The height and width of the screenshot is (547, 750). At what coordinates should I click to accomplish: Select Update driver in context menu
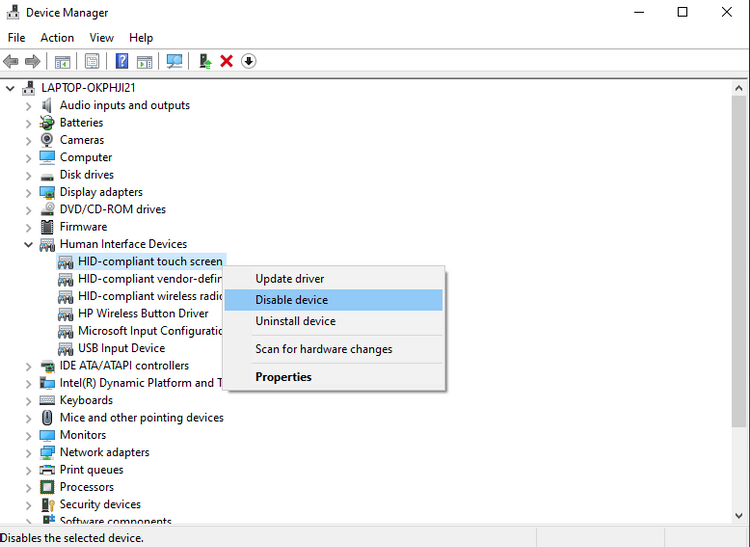click(289, 279)
